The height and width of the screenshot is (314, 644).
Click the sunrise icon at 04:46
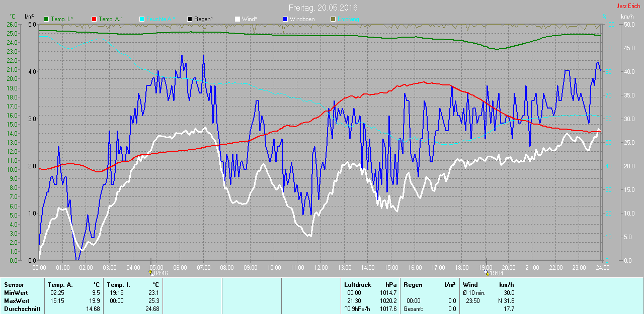[150, 273]
